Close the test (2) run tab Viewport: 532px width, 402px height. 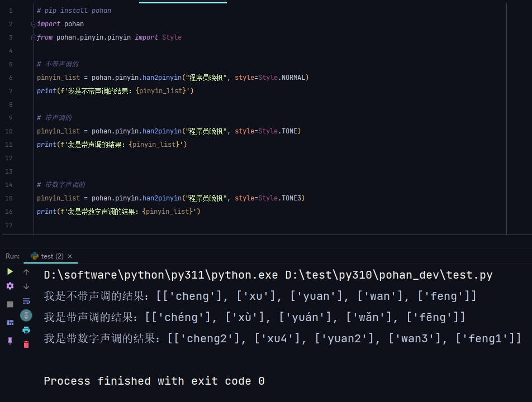(70, 256)
